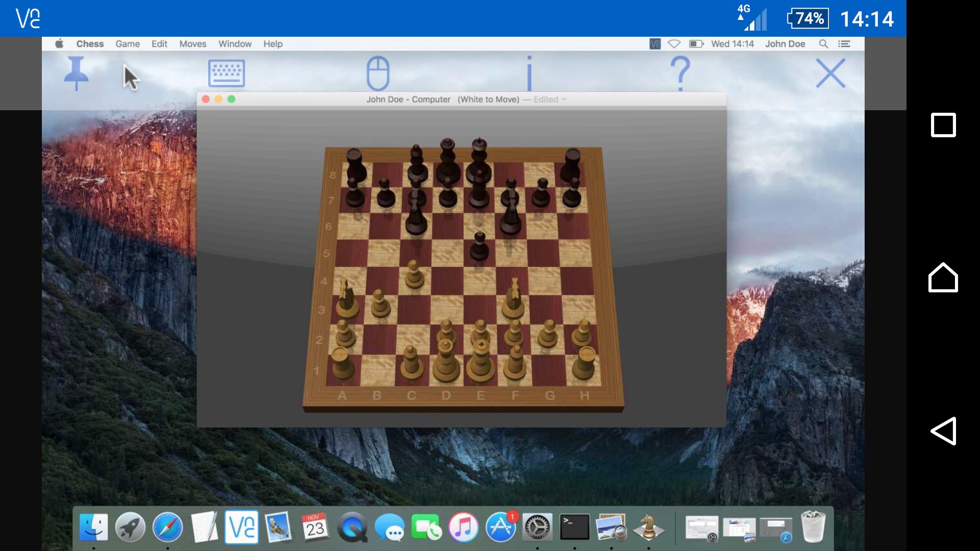Open the John Doe user menu

pyautogui.click(x=785, y=44)
